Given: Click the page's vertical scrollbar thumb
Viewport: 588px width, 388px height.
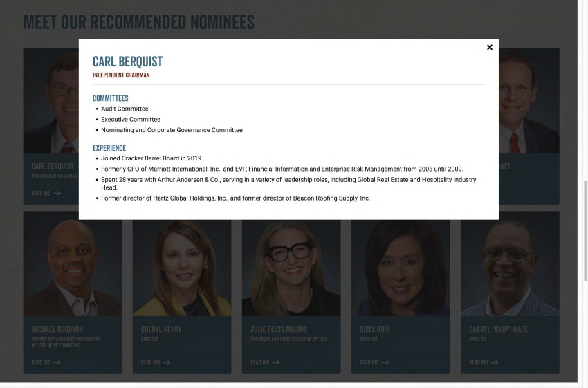Looking at the screenshot, I should 585,230.
